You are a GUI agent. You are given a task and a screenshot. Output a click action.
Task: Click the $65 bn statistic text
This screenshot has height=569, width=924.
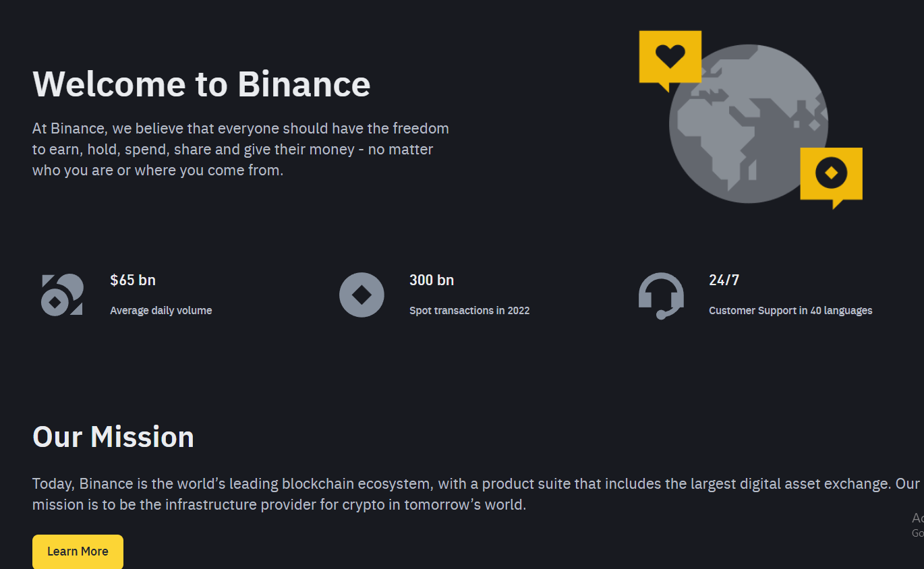pos(133,280)
